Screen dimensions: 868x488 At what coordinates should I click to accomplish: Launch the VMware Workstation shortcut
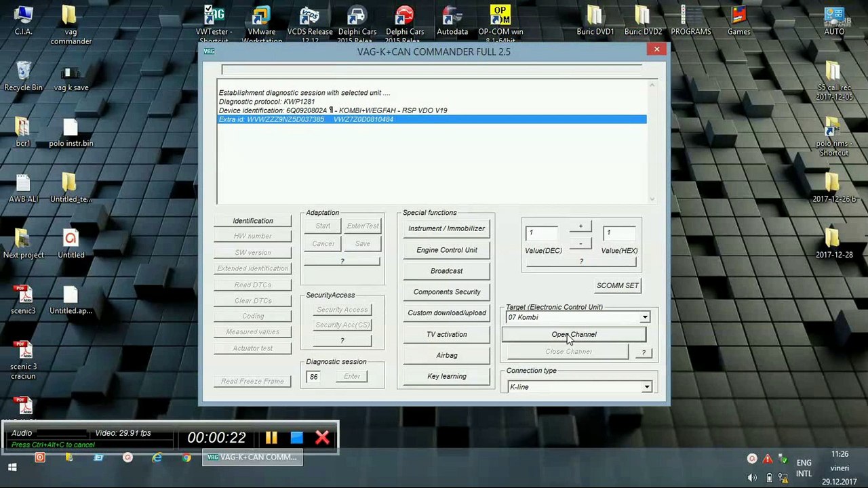click(x=262, y=24)
